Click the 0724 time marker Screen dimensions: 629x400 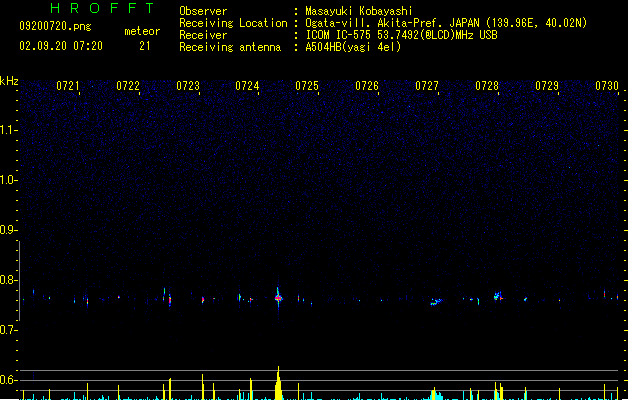247,86
